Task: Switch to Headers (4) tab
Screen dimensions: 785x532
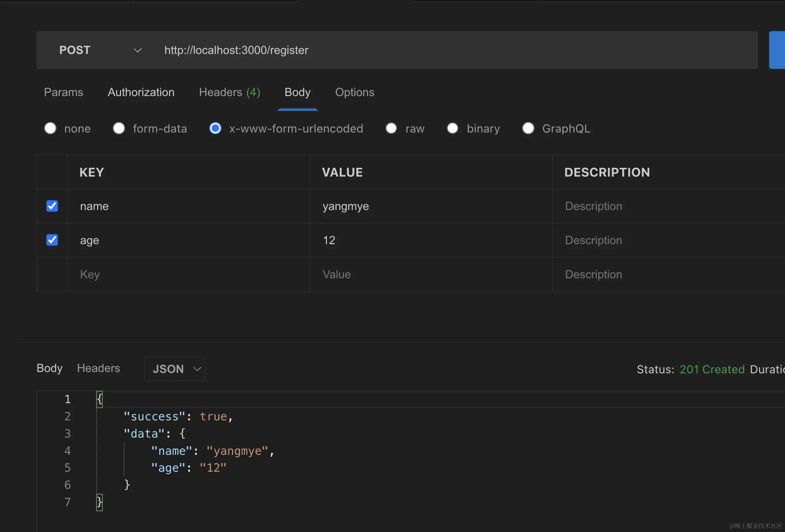Action: click(x=229, y=92)
